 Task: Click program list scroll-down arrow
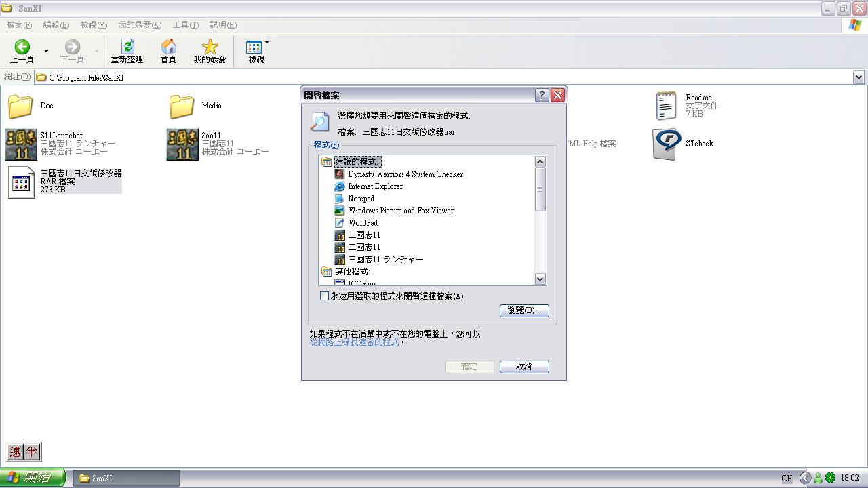pos(540,279)
